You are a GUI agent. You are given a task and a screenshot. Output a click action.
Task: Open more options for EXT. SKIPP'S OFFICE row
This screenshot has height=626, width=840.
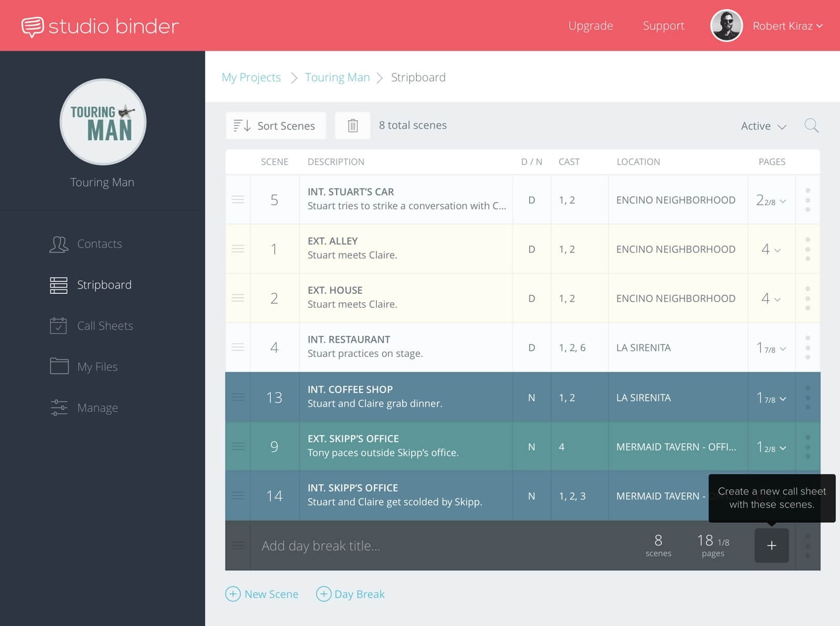(807, 447)
